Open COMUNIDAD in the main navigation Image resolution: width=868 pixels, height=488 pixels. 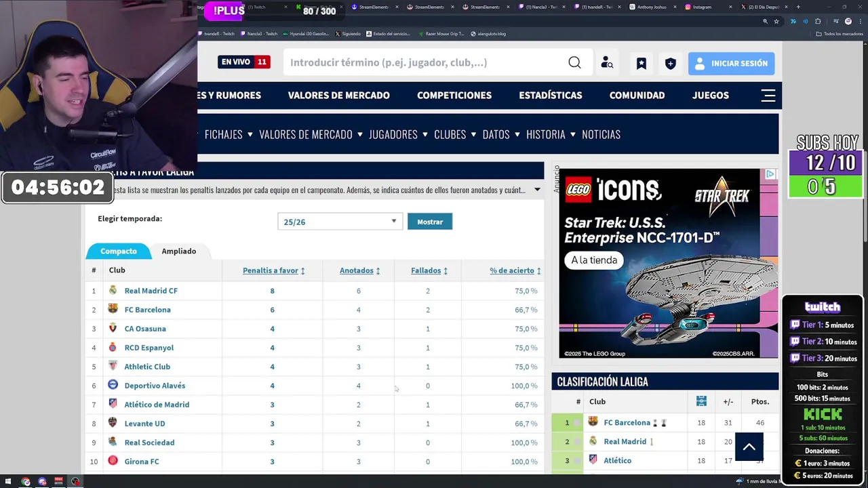(637, 96)
